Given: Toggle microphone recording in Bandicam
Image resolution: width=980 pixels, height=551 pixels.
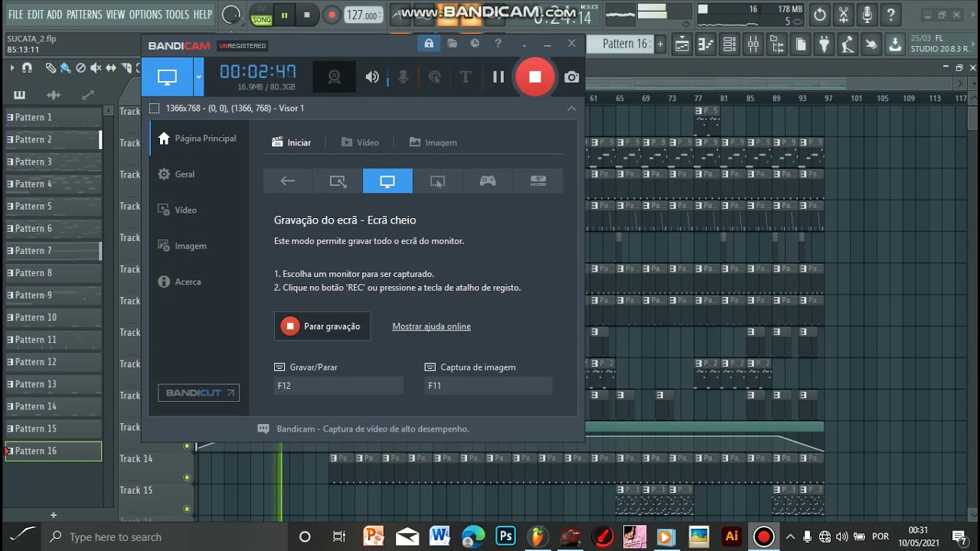Looking at the screenshot, I should pyautogui.click(x=403, y=77).
